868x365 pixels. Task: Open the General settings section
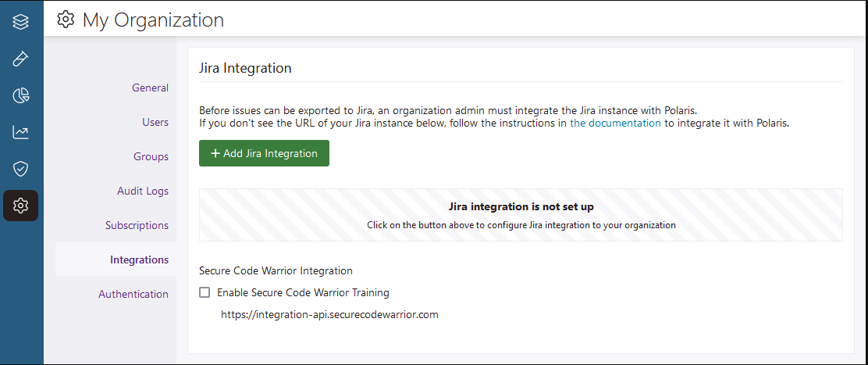(150, 88)
